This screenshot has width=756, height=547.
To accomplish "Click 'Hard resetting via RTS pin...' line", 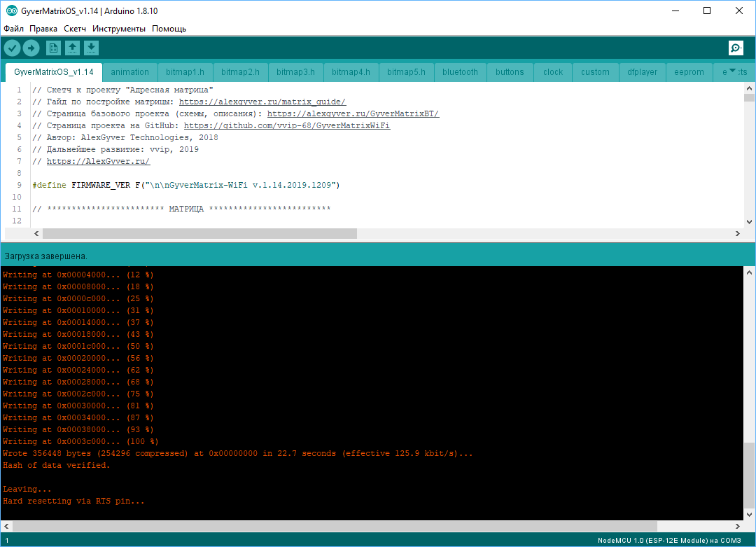I will [73, 501].
